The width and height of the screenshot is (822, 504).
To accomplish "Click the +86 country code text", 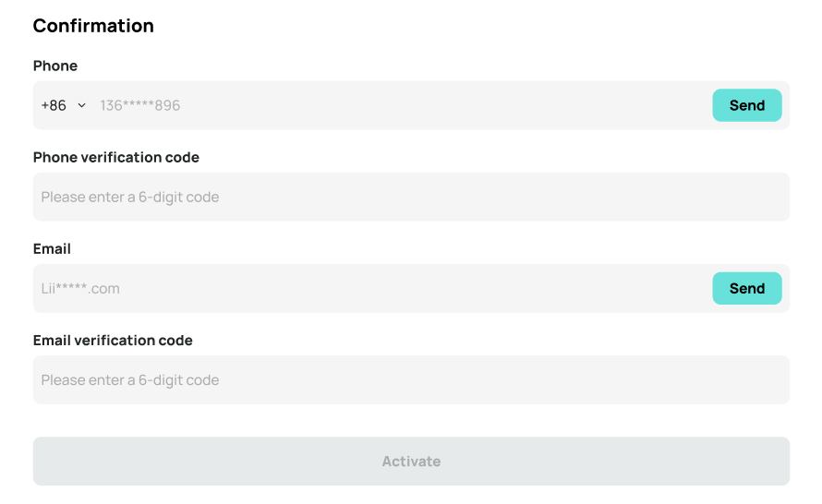I will coord(54,105).
